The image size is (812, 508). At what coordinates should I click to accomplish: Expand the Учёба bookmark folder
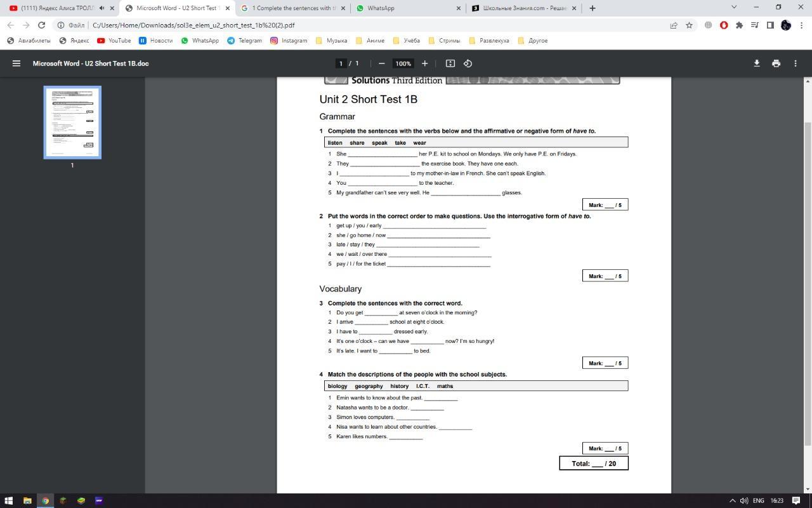point(406,41)
